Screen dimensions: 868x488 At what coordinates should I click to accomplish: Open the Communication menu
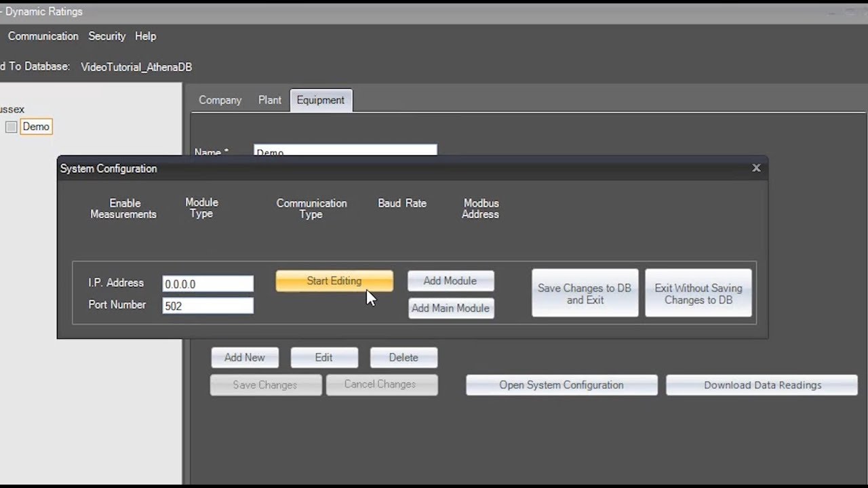click(43, 36)
